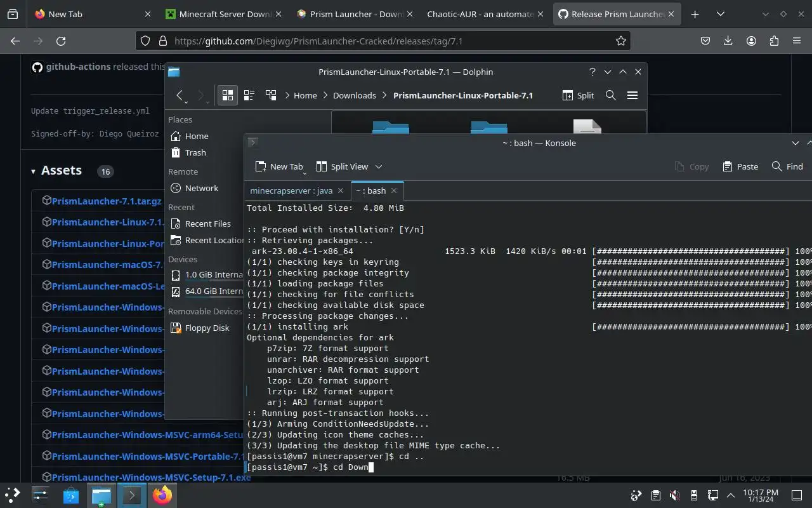Download PrismLauncher-Windows-MSVC-Setup-7.1.exe asset
This screenshot has height=508, width=812.
[152, 477]
